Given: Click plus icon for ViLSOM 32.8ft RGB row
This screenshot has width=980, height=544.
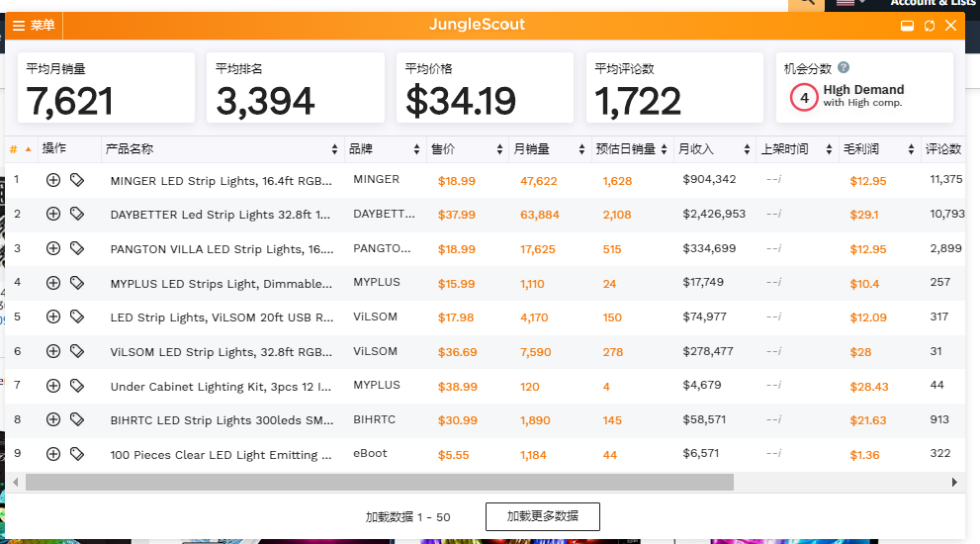Looking at the screenshot, I should click(53, 351).
